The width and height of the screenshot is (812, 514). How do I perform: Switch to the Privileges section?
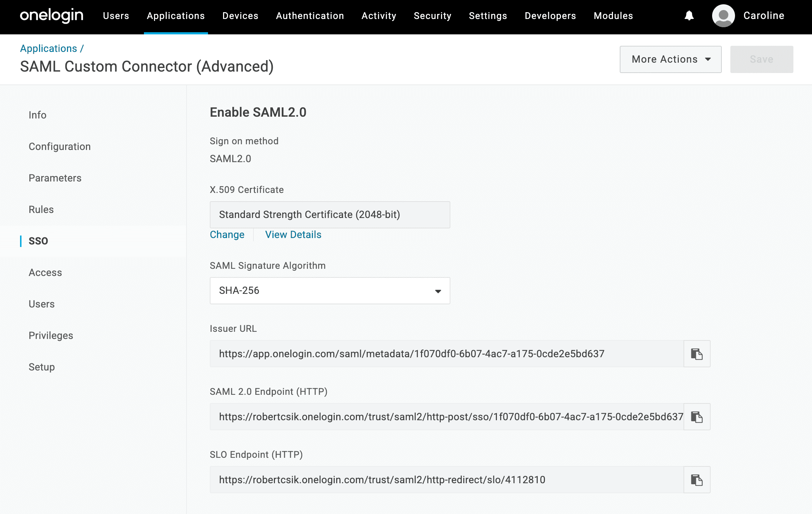(x=51, y=335)
